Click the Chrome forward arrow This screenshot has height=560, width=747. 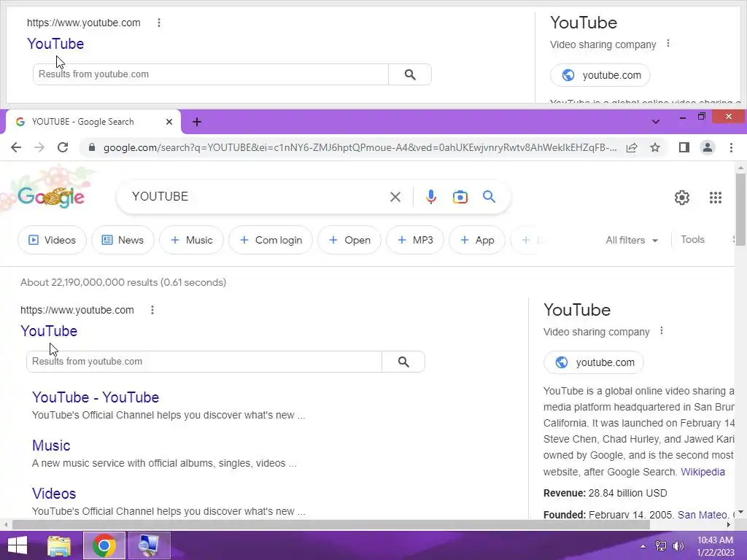point(39,147)
